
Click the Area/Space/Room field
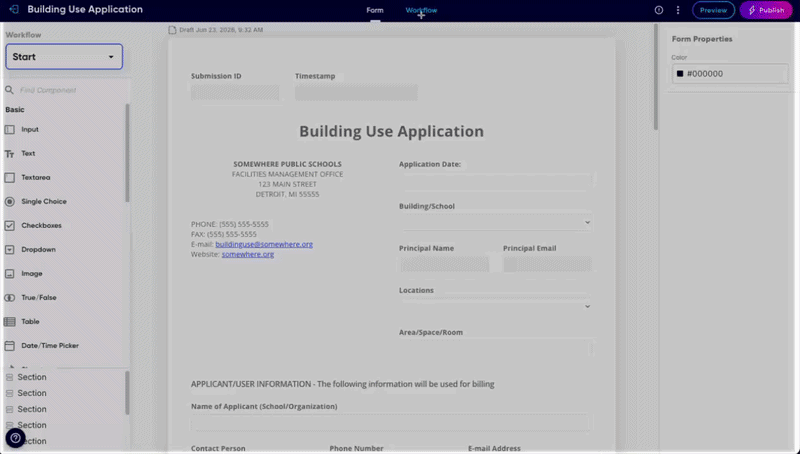(495, 348)
